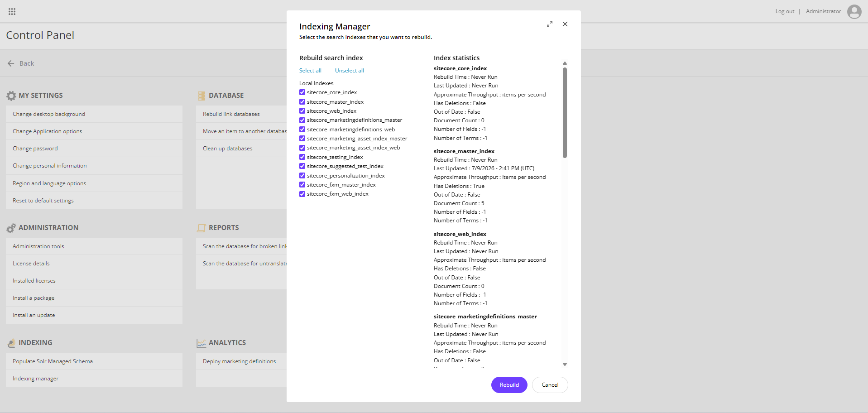Click the index statistics scrollbar thumb
The width and height of the screenshot is (868, 413).
[x=565, y=113]
